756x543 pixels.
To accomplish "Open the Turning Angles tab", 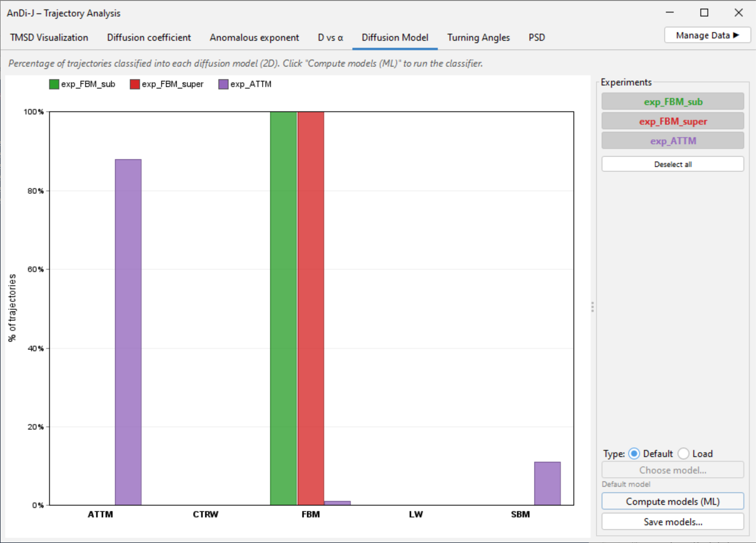I will (479, 38).
